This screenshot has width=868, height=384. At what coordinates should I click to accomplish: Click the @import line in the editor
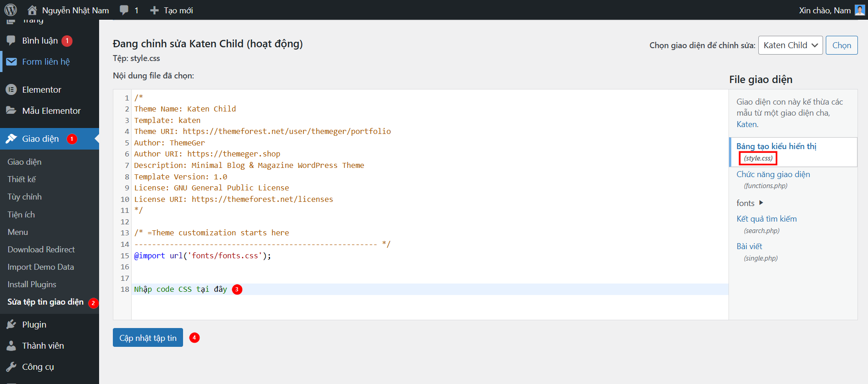point(202,256)
